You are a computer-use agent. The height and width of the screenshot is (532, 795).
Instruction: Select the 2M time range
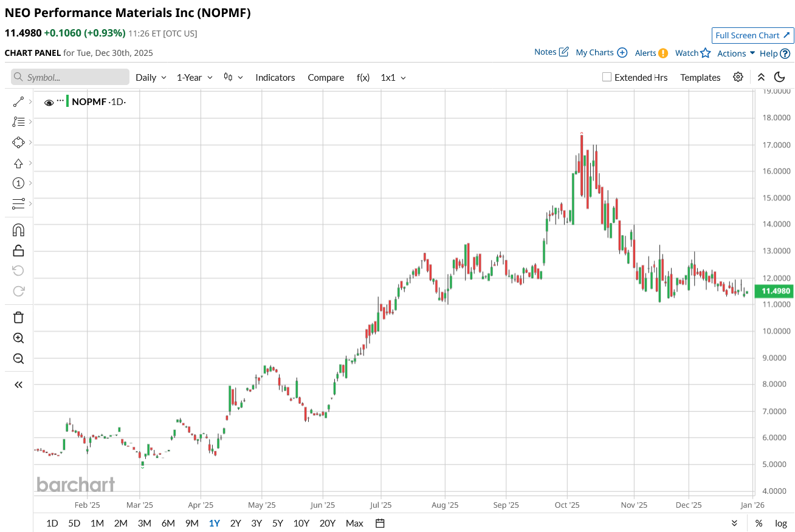[x=120, y=523]
